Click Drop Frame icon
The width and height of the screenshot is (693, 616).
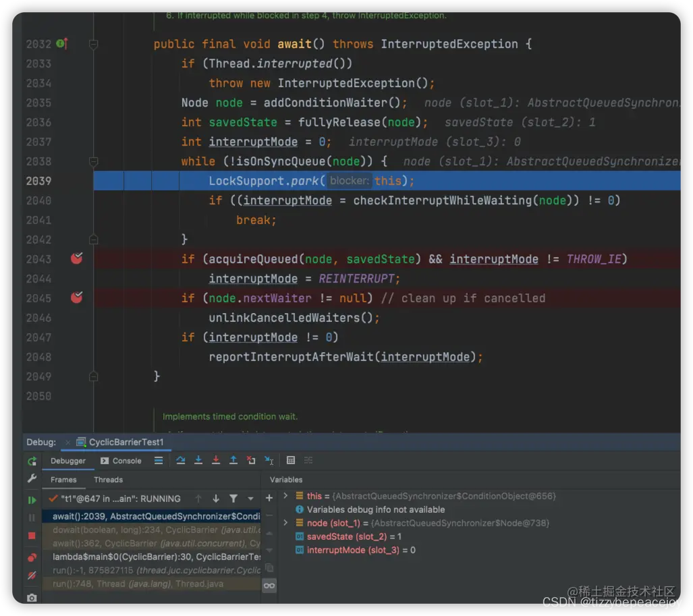[x=251, y=460]
